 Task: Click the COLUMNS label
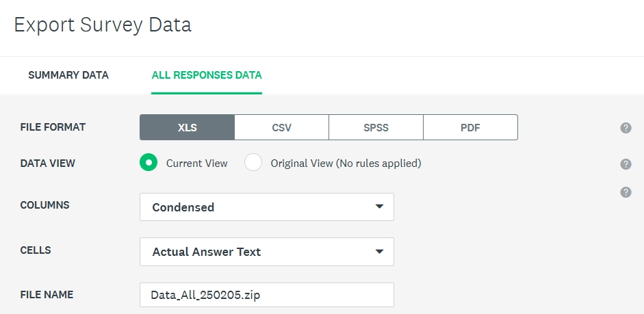(x=44, y=205)
